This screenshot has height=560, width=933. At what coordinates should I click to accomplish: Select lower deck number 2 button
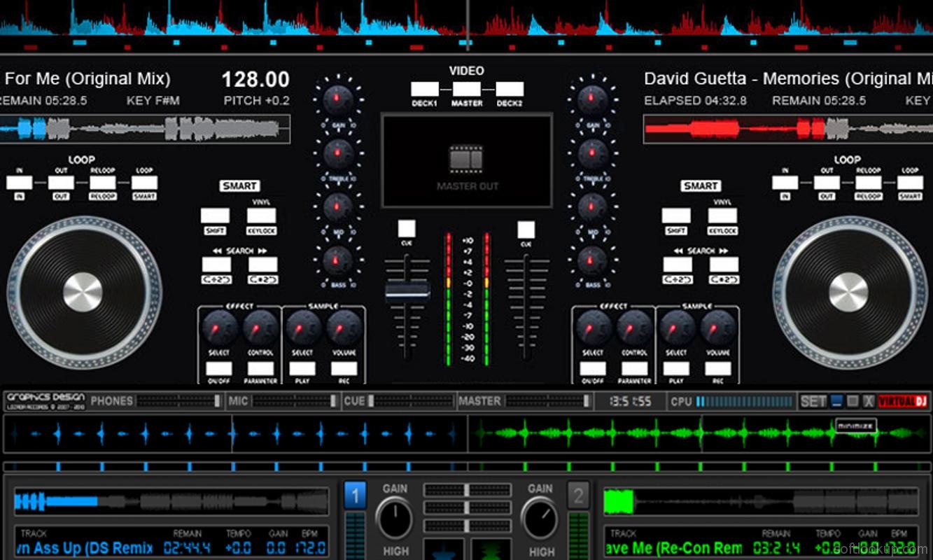point(578,496)
